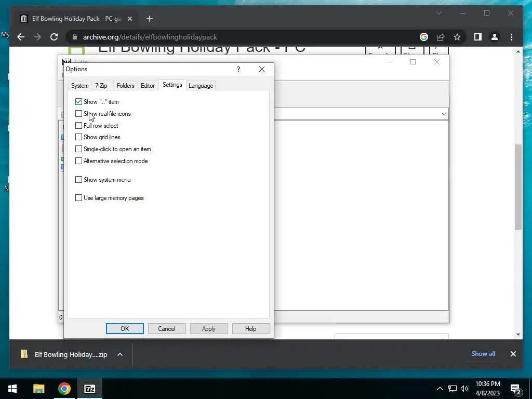The image size is (532, 399).
Task: View site information lock icon
Action: point(75,37)
